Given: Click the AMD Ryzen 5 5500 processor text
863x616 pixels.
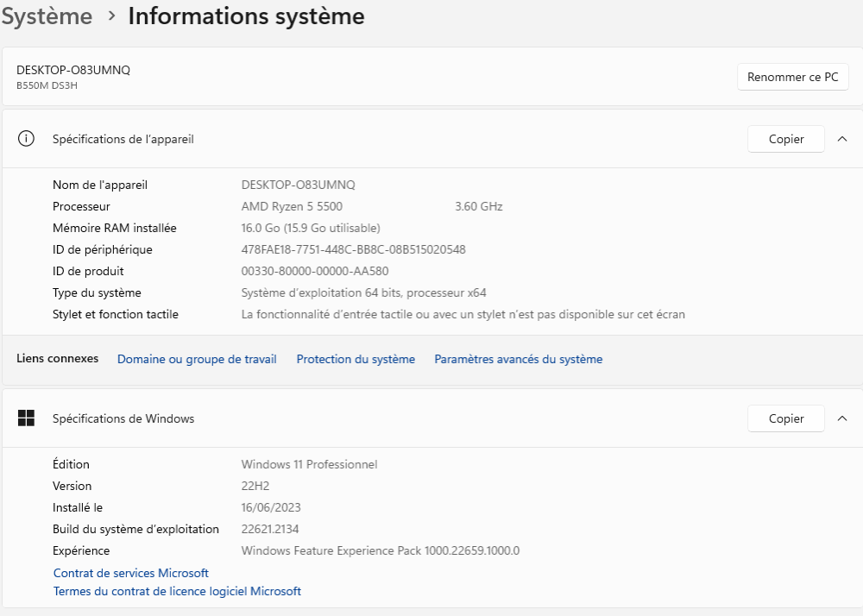Looking at the screenshot, I should click(x=298, y=206).
